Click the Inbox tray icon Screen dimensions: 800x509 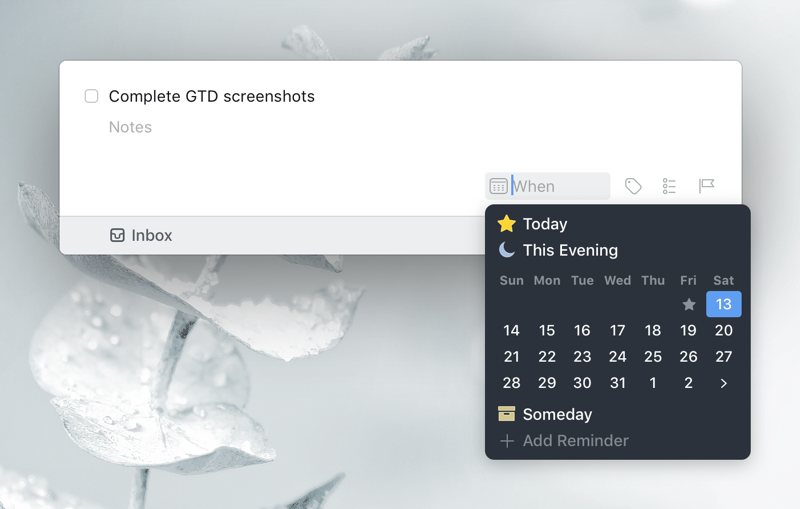tap(117, 235)
